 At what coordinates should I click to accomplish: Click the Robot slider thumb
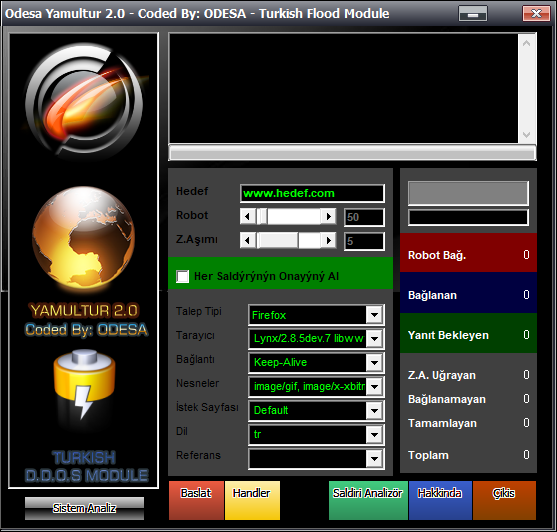[262, 216]
